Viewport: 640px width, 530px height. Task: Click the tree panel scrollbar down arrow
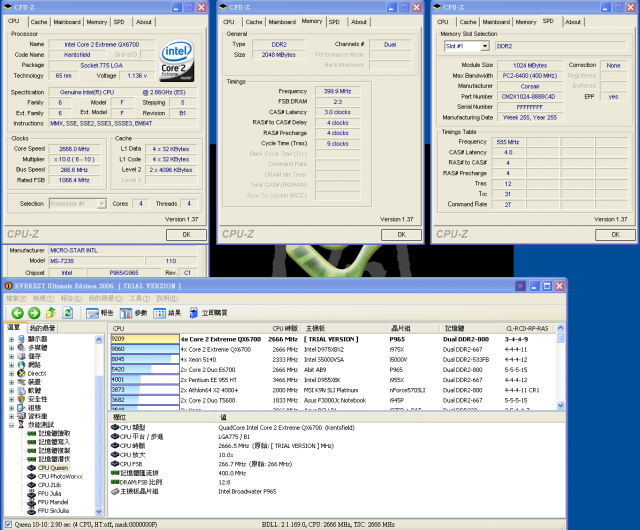98,511
